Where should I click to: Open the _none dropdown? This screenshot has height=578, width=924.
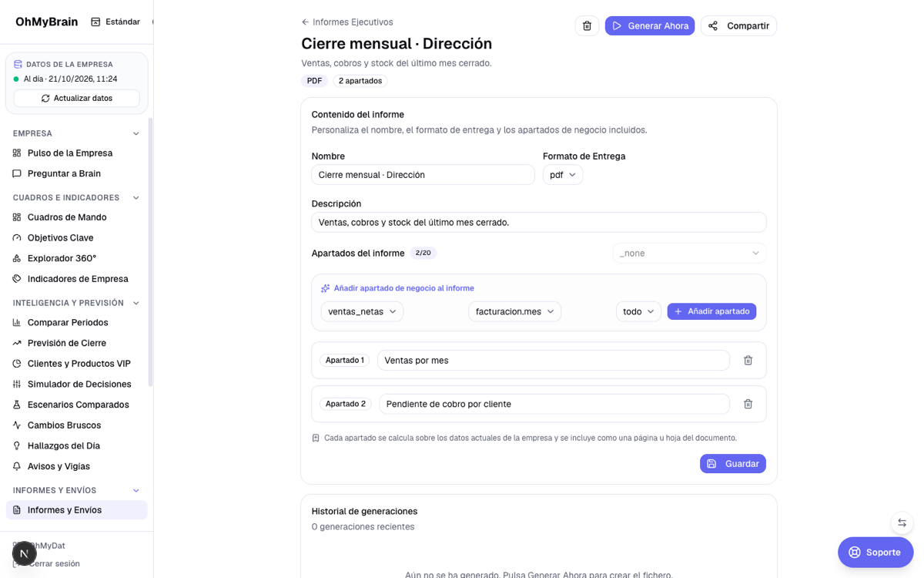(x=689, y=253)
